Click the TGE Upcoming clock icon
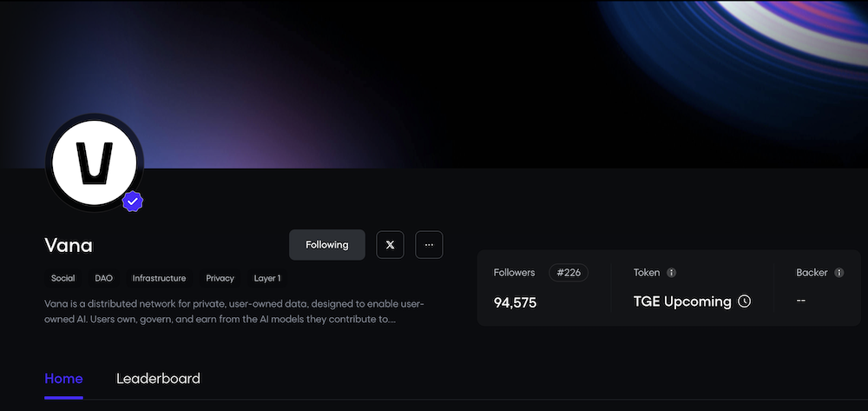868x411 pixels. coord(744,302)
